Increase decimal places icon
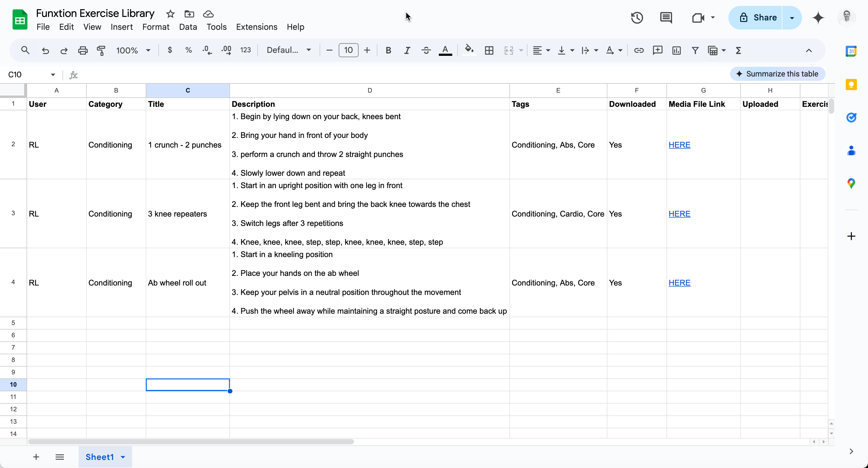The image size is (868, 468). (x=226, y=50)
